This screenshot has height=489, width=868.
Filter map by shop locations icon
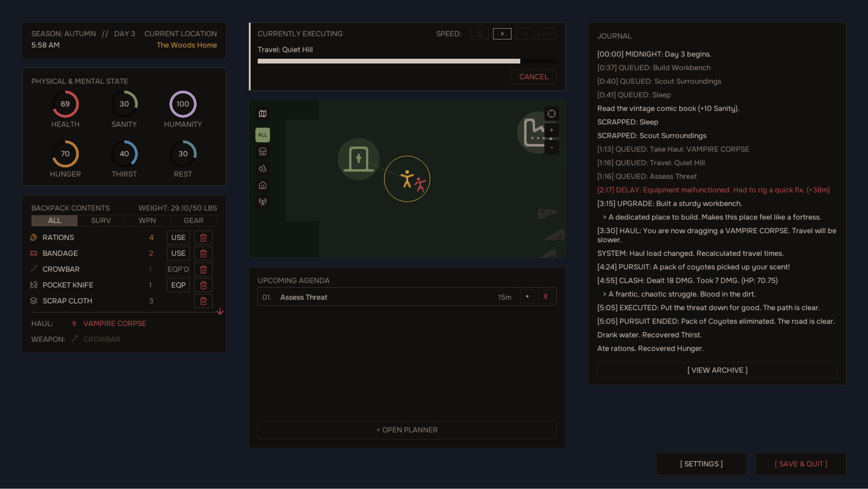point(263,152)
